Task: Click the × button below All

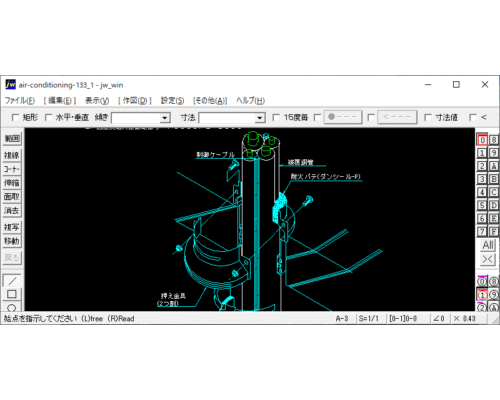Action: click(x=488, y=259)
